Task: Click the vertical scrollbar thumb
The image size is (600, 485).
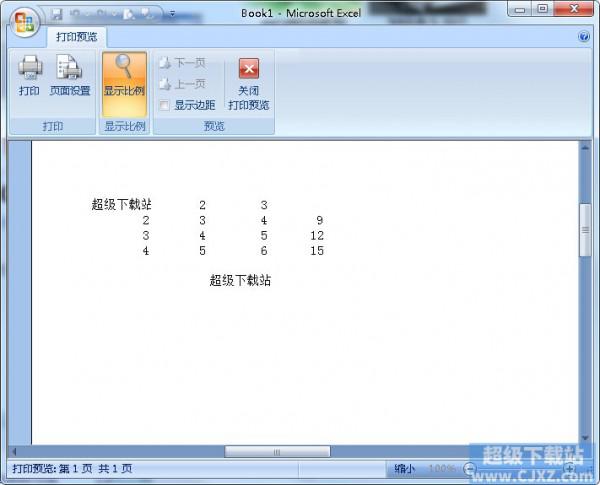Action: tap(586, 230)
